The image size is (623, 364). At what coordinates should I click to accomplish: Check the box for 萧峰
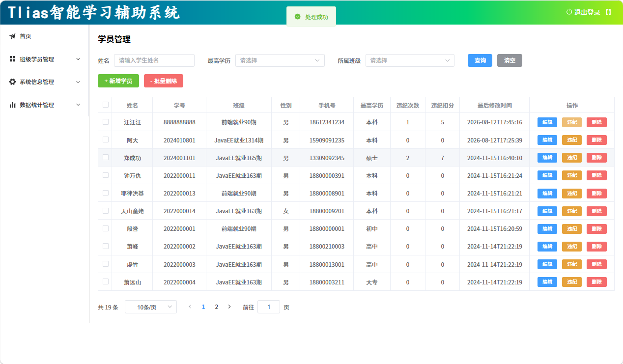tap(106, 246)
